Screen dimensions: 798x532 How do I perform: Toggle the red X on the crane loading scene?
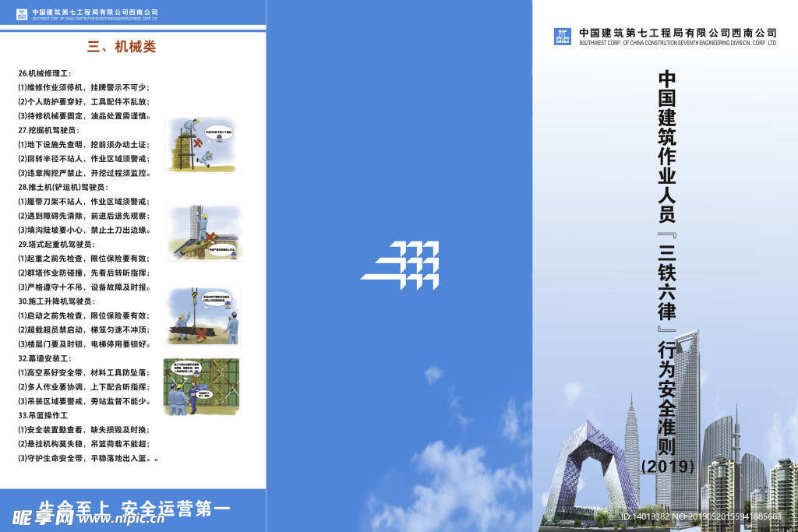pyautogui.click(x=200, y=333)
